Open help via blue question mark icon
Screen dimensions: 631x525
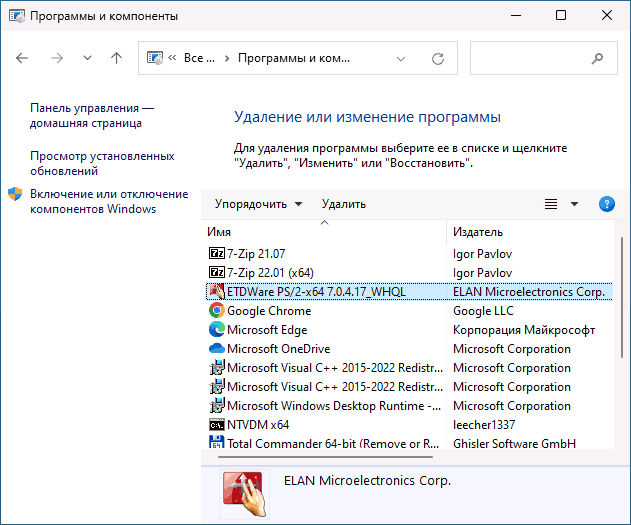[606, 204]
